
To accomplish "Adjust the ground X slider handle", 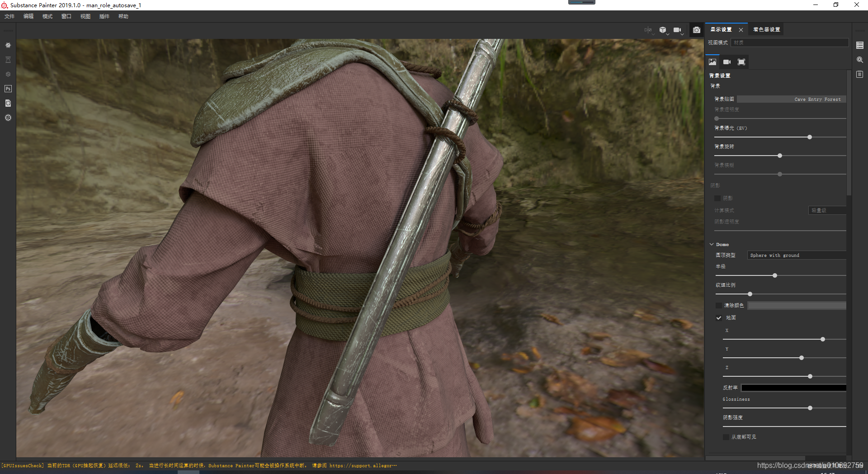I will (x=823, y=339).
